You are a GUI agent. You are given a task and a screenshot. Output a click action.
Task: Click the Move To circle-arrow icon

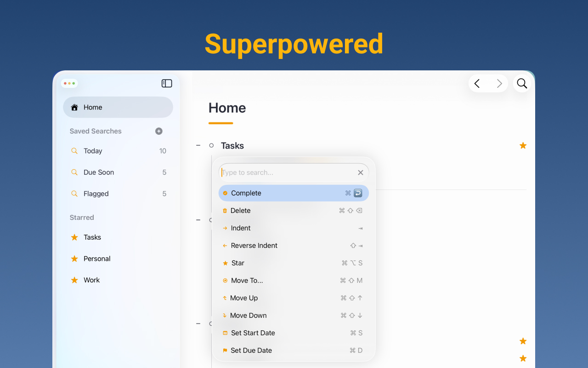coord(225,281)
